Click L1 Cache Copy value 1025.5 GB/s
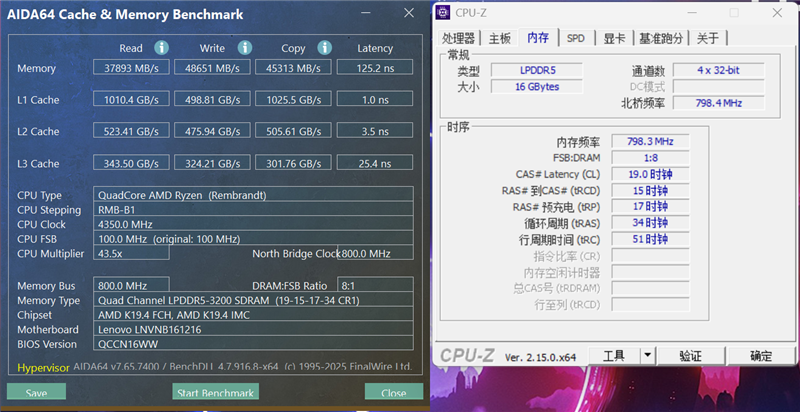800x412 pixels. [293, 99]
